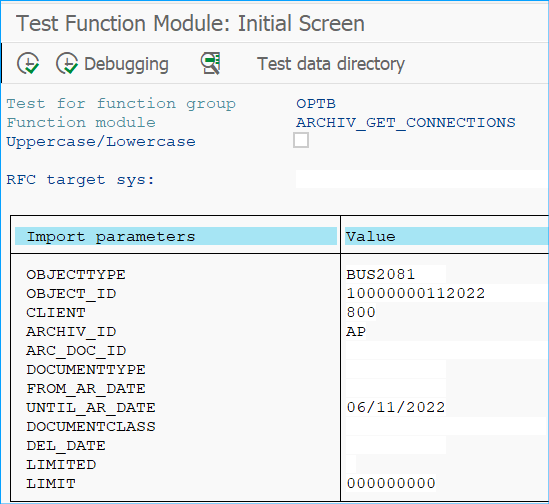This screenshot has width=549, height=504.
Task: Click the empty DOCUMENTTYPE value field
Action: coord(396,369)
